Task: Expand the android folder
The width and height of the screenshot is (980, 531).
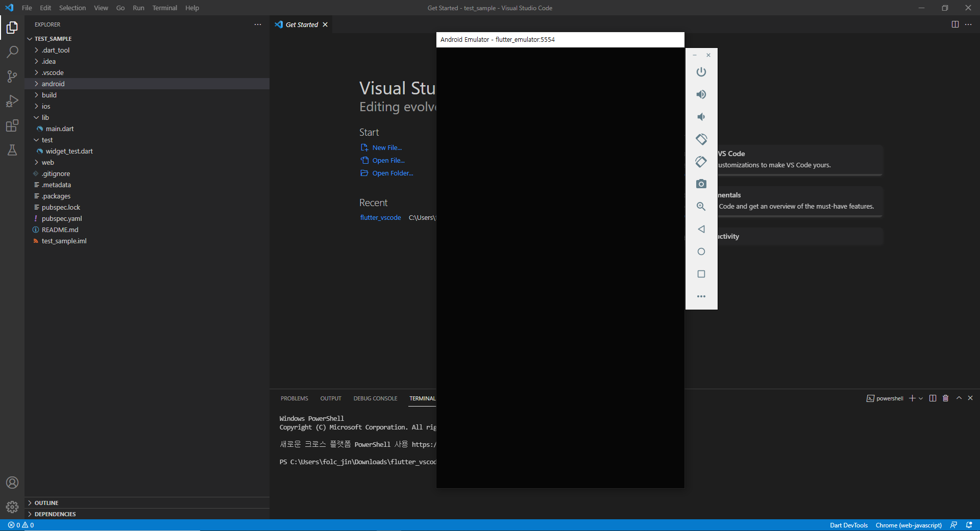Action: (x=147, y=84)
